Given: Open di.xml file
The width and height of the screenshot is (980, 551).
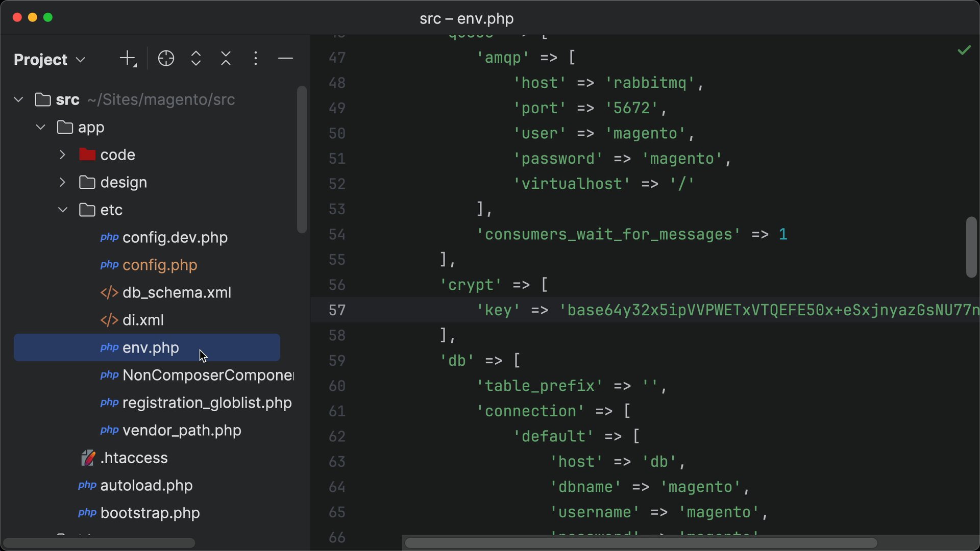Looking at the screenshot, I should pos(143,320).
